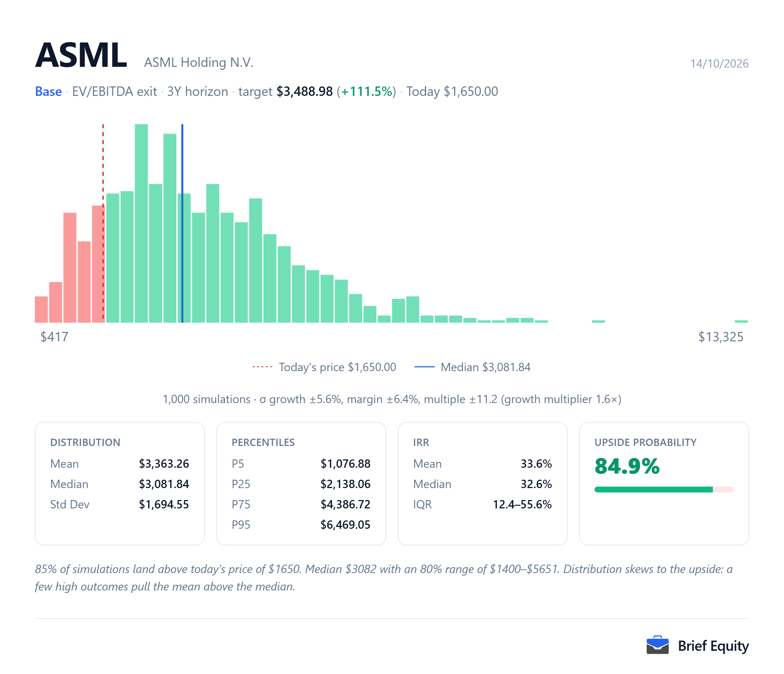
Task: Click the P5 value $1,076.88
Action: pos(346,463)
